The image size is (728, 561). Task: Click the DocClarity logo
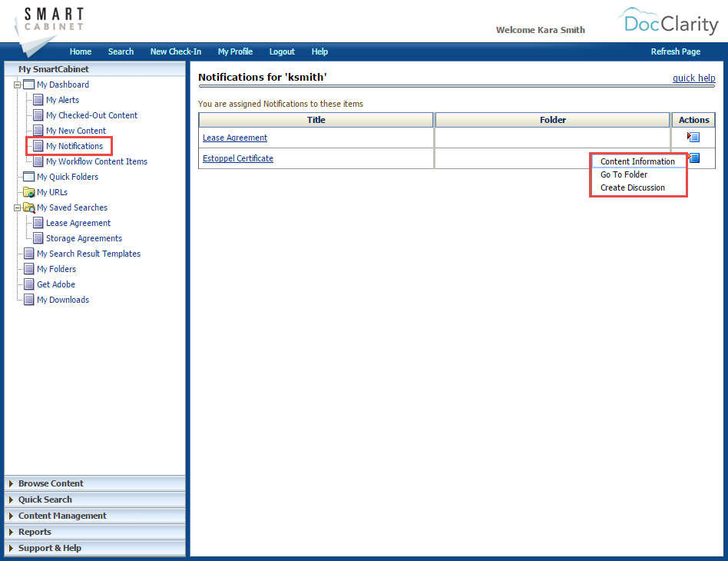pos(669,23)
